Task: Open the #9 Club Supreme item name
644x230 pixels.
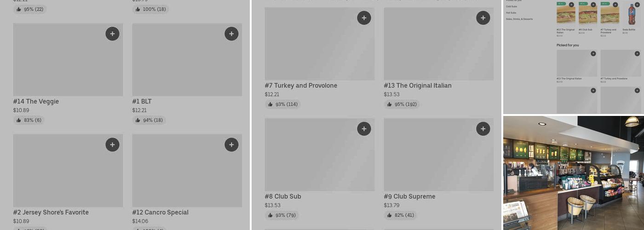Action: click(409, 196)
